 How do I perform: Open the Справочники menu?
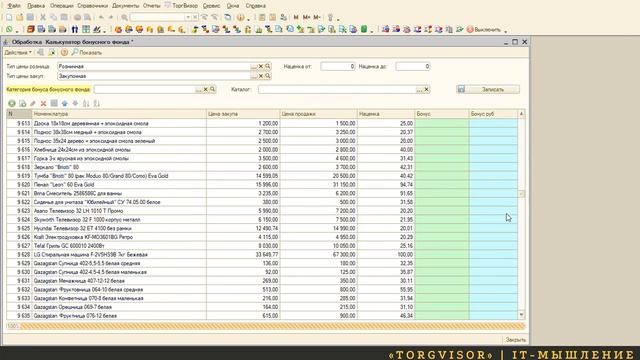[x=92, y=6]
